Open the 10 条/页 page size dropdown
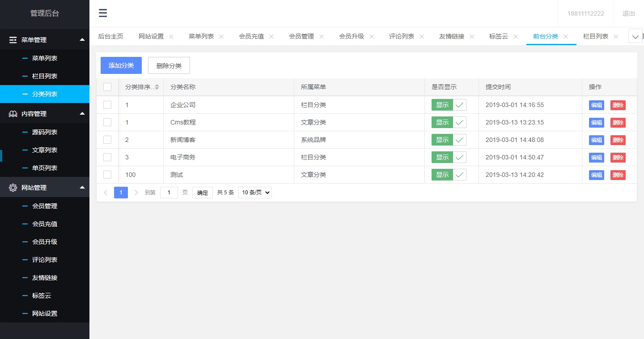The width and height of the screenshot is (644, 339). pyautogui.click(x=254, y=192)
